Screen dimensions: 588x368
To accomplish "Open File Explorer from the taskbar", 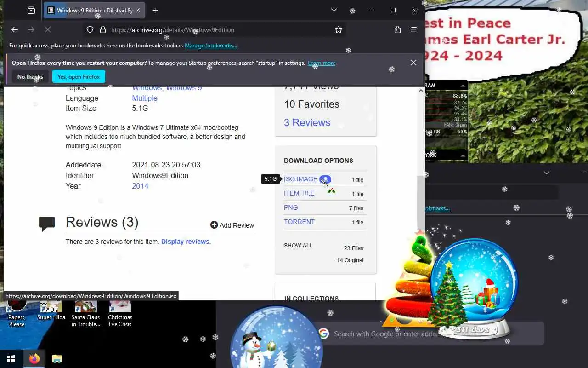I will (57, 359).
